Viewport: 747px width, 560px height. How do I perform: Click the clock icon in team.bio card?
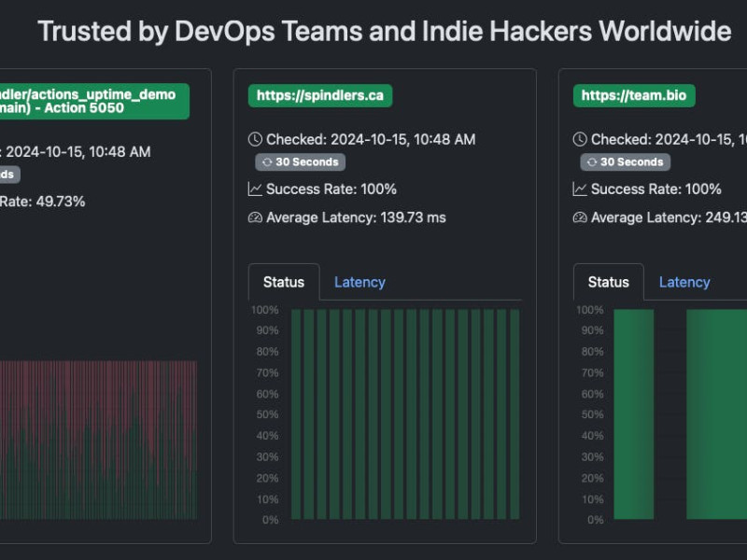[580, 139]
